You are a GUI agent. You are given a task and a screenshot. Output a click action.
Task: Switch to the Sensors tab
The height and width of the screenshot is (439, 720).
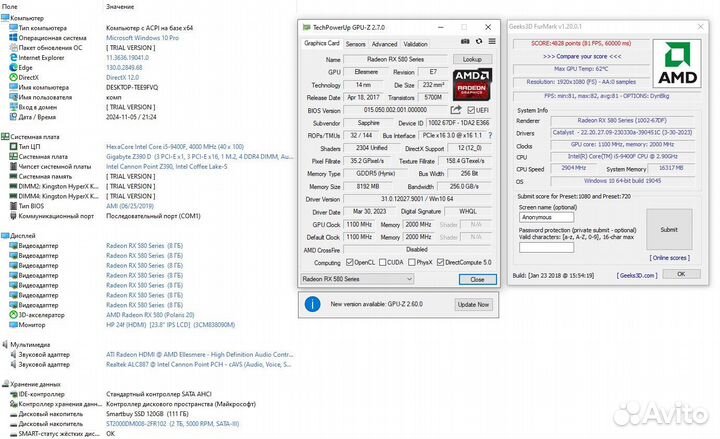[x=355, y=44]
